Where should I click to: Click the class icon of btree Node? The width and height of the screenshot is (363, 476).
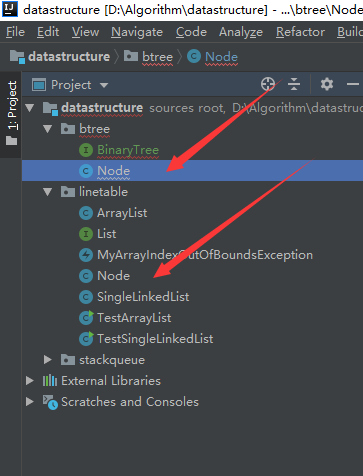[x=86, y=171]
